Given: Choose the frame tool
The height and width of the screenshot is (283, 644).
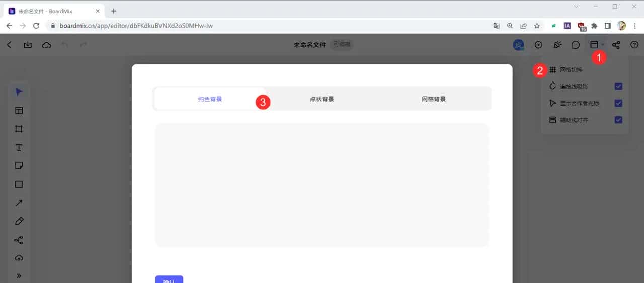Looking at the screenshot, I should coord(19,129).
